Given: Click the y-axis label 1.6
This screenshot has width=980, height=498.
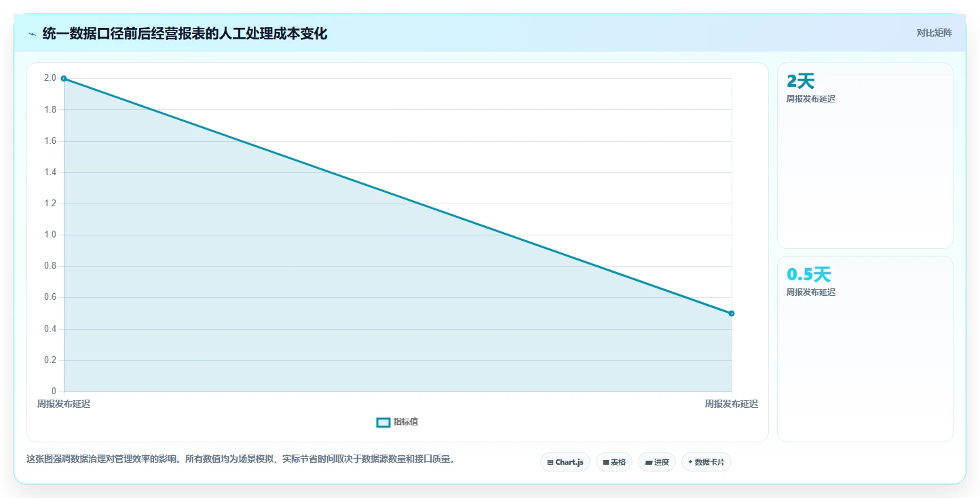Looking at the screenshot, I should click(x=50, y=141).
